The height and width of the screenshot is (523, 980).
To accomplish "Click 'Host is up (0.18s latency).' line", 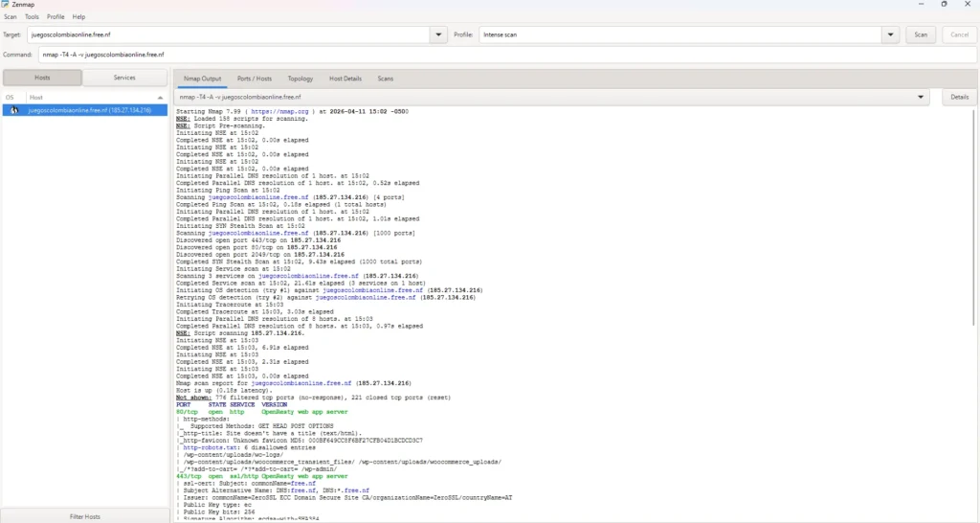I will [224, 391].
